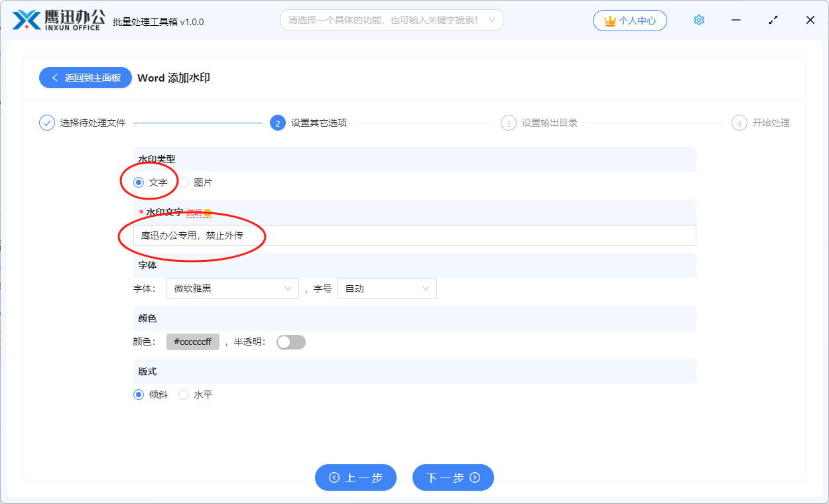Click the step 2 circle icon

click(x=278, y=123)
